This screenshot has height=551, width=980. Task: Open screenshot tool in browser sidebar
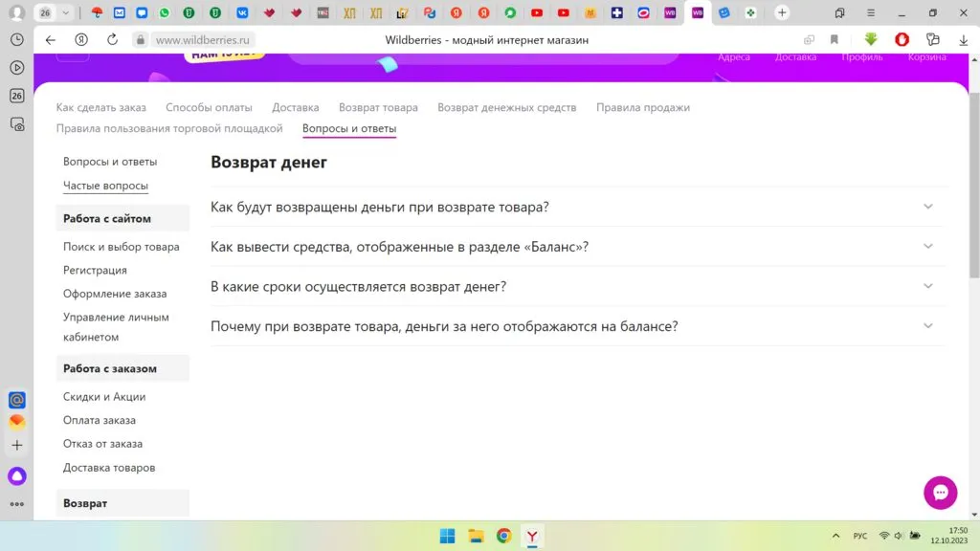tap(17, 123)
